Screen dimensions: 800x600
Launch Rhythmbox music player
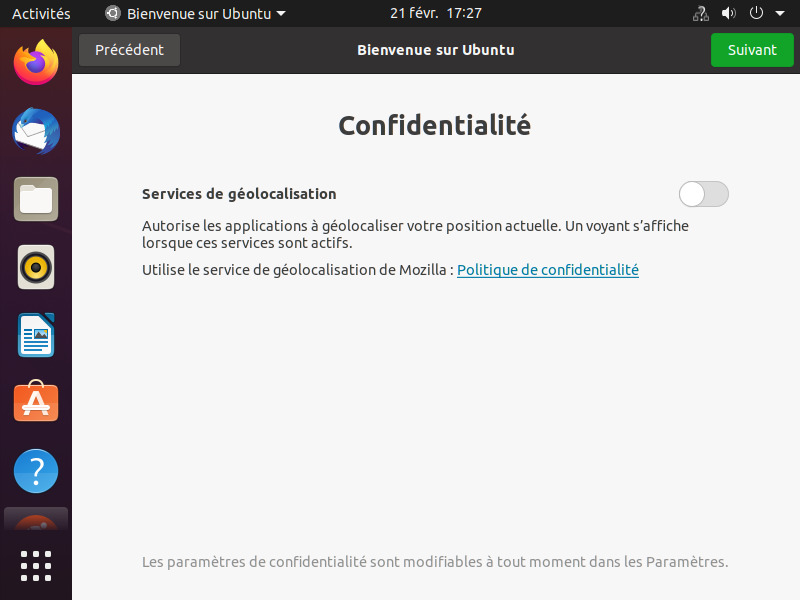pyautogui.click(x=36, y=267)
